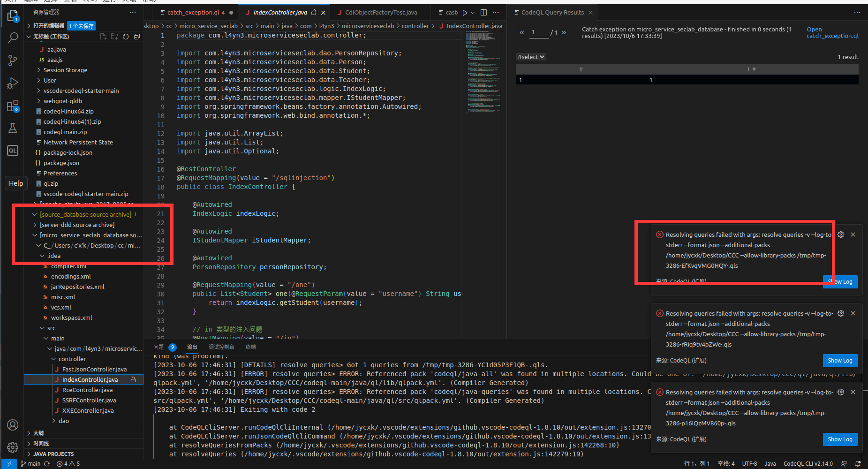The height and width of the screenshot is (469, 868).
Task: Open the CodeQL view in activity bar
Action: point(13,151)
